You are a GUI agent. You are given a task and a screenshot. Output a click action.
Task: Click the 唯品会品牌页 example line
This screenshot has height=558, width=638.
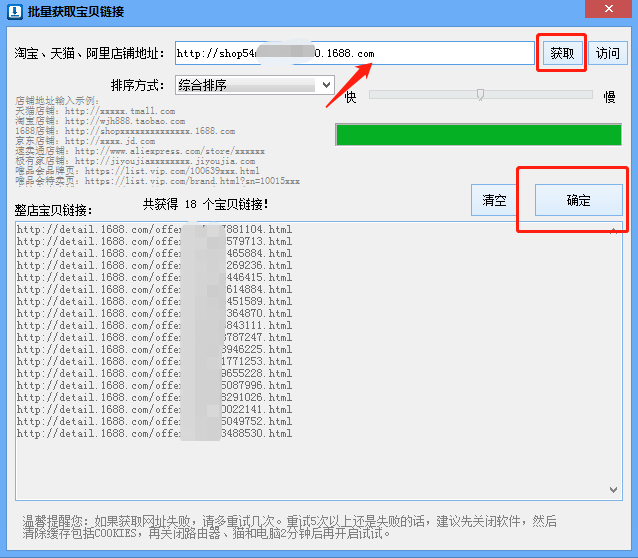pyautogui.click(x=137, y=171)
